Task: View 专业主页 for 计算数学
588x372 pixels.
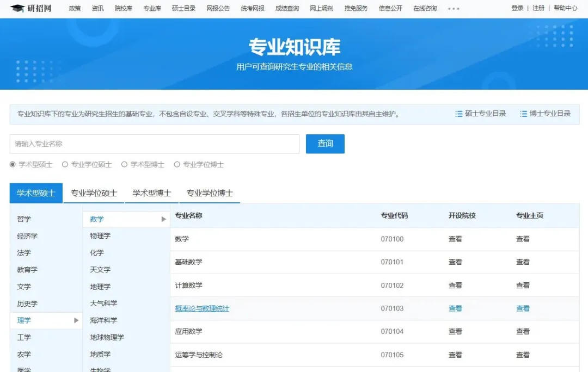Action: point(523,286)
